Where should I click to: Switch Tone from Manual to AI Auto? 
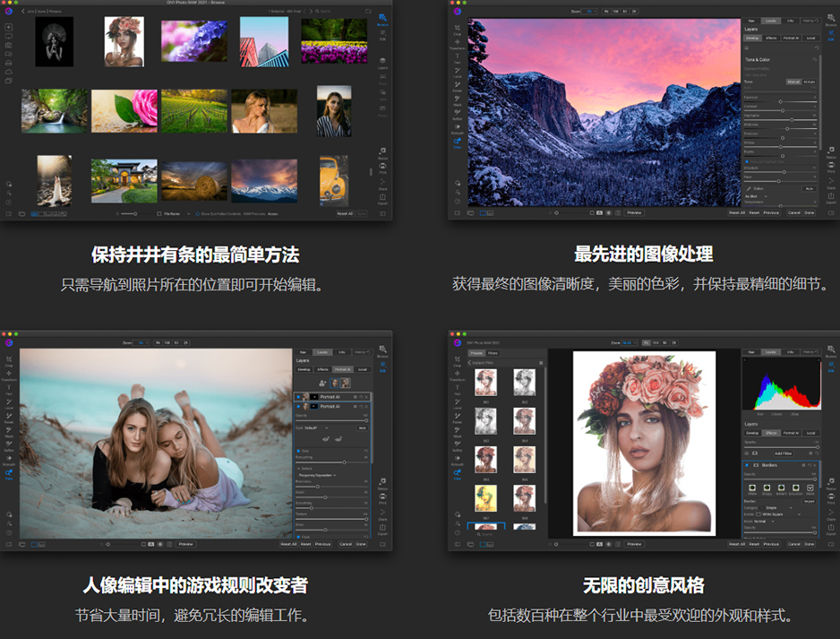[810, 82]
